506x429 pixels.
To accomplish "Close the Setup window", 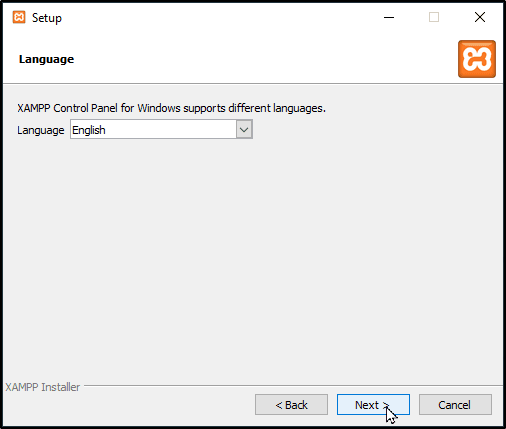I will point(480,17).
